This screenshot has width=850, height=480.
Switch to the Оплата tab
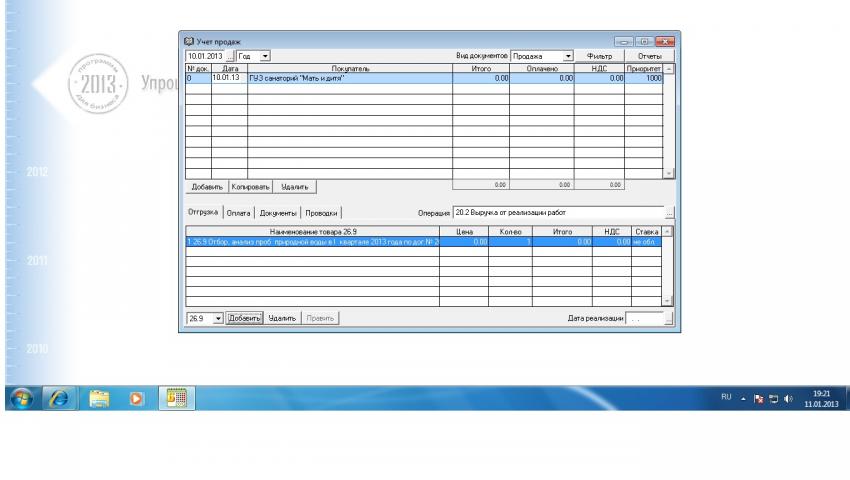point(238,212)
